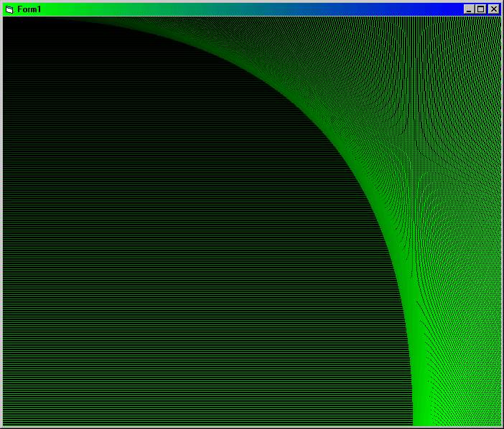This screenshot has width=504, height=429.
Task: Minimize the Form1 window
Action: 469,9
